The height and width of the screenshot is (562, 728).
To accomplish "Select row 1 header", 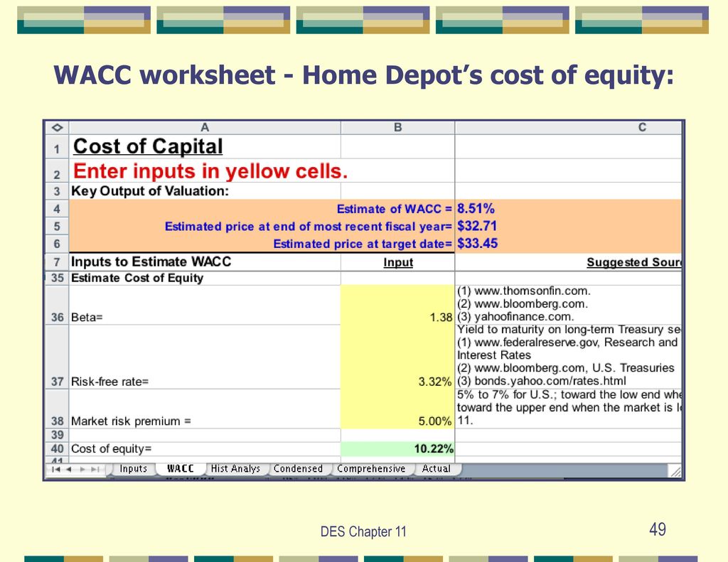I will (57, 146).
